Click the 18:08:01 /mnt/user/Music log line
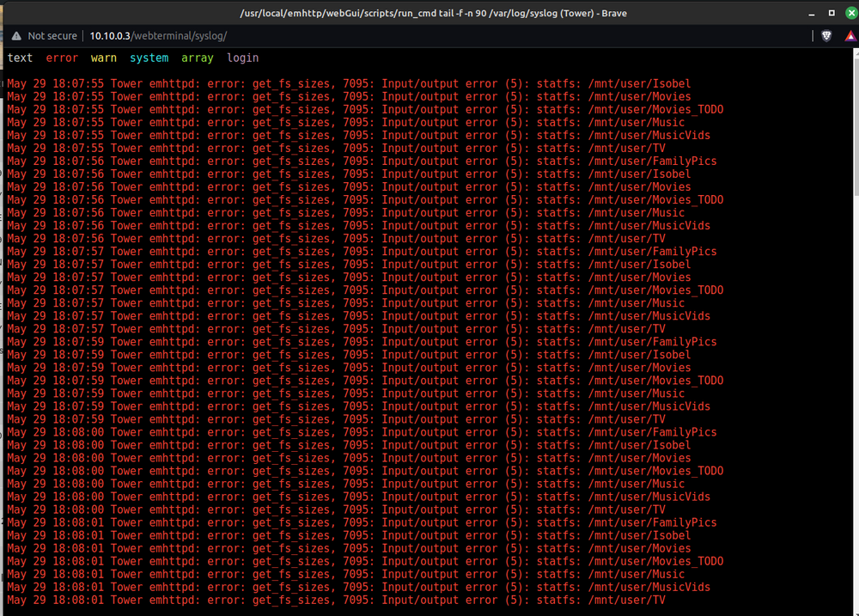This screenshot has height=616, width=859. (345, 574)
